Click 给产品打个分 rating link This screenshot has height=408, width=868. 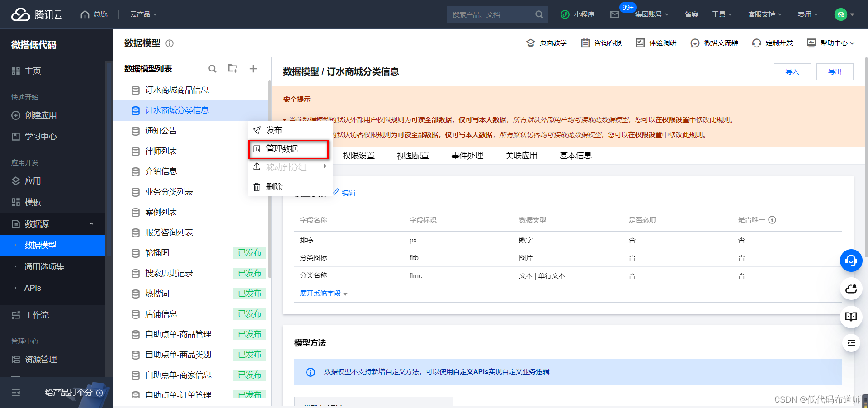click(74, 393)
